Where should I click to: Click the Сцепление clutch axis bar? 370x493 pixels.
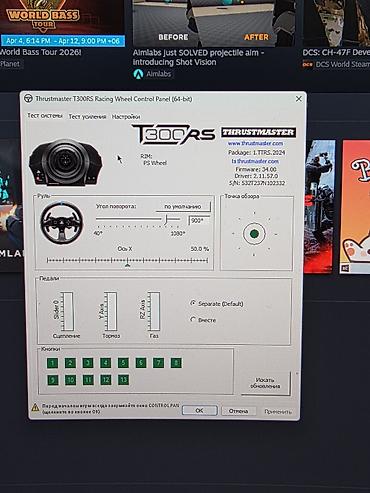(67, 311)
